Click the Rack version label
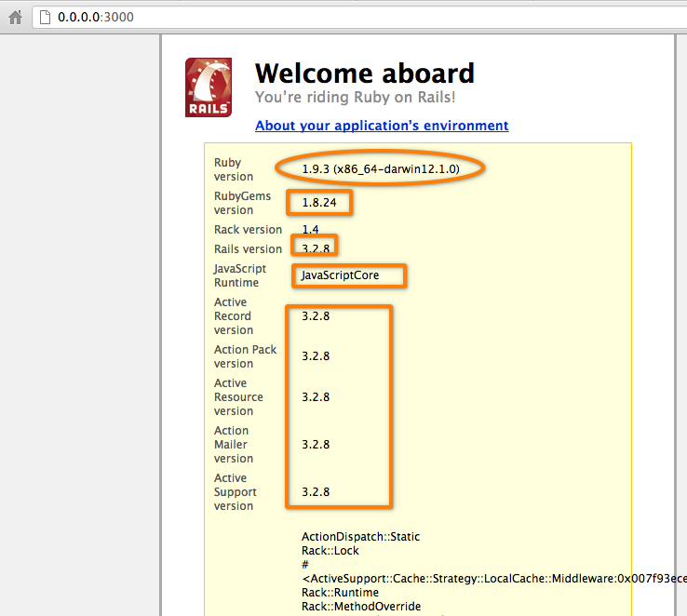The width and height of the screenshot is (687, 616). pyautogui.click(x=248, y=230)
